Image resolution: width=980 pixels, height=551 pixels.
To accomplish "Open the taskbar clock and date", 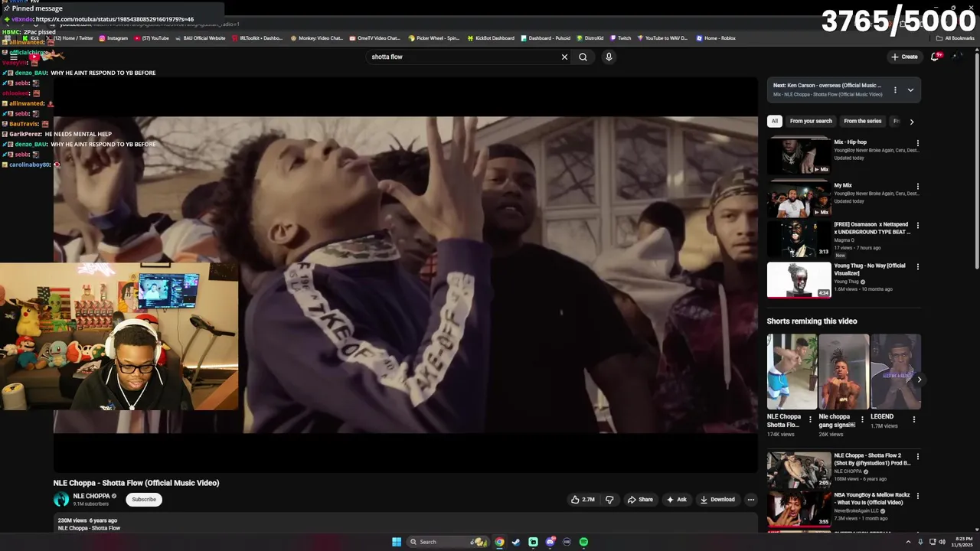I will click(962, 542).
